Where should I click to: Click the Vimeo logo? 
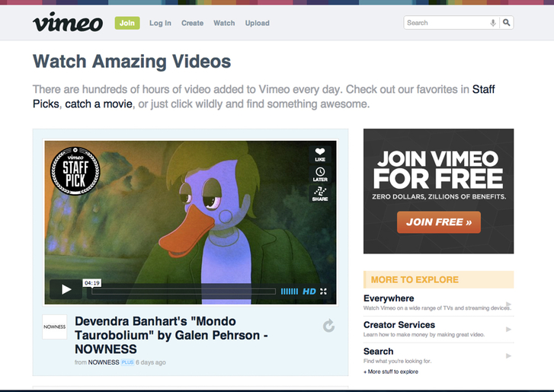point(67,23)
